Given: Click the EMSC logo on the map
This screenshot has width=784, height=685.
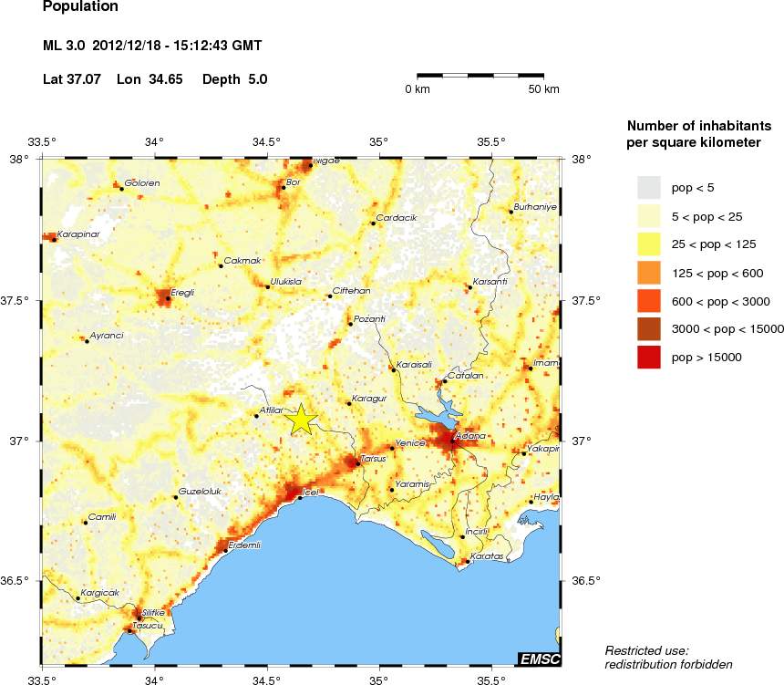Looking at the screenshot, I should [539, 659].
